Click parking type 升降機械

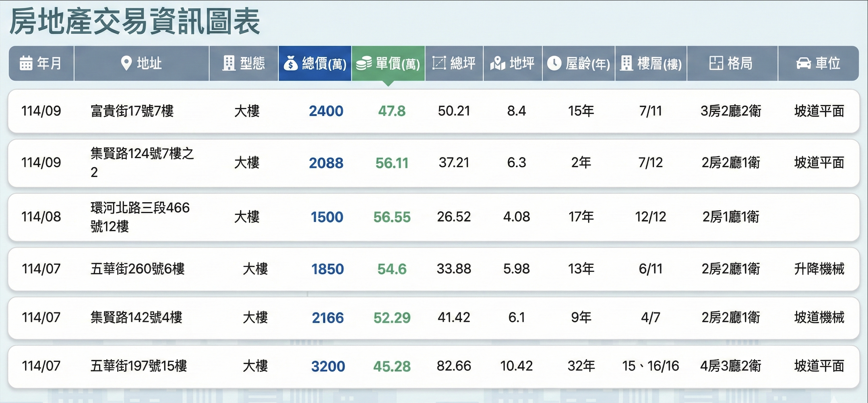[819, 269]
